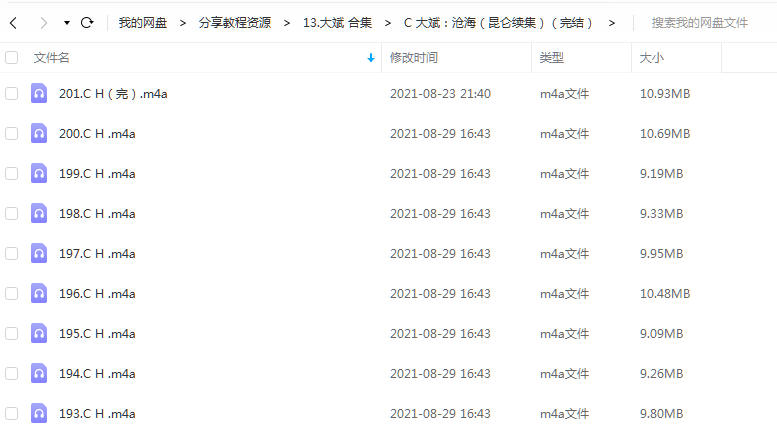The width and height of the screenshot is (777, 431).
Task: Click the forward navigation arrow
Action: click(44, 23)
